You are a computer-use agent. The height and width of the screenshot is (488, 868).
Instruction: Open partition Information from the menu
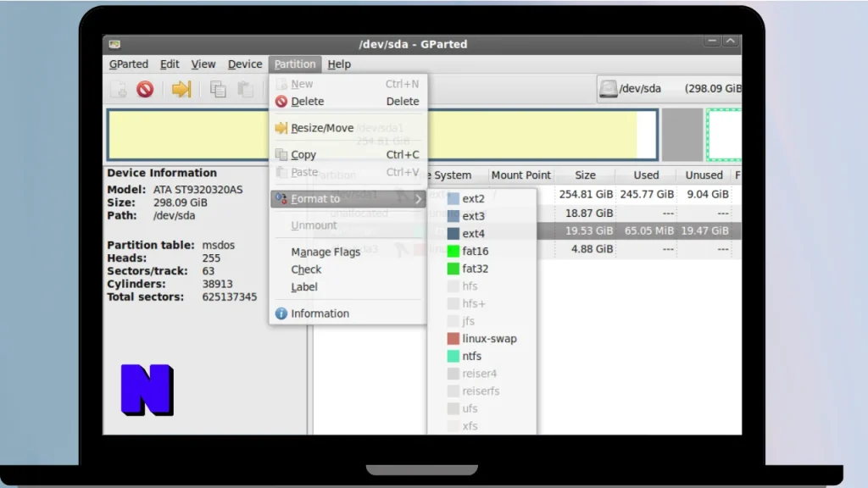click(x=348, y=313)
